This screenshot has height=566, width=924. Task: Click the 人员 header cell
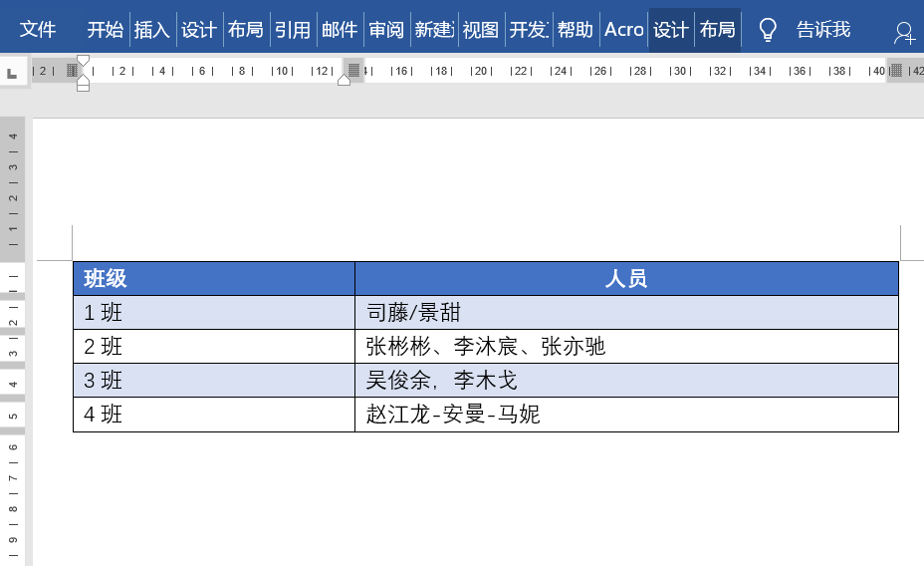[x=627, y=278]
